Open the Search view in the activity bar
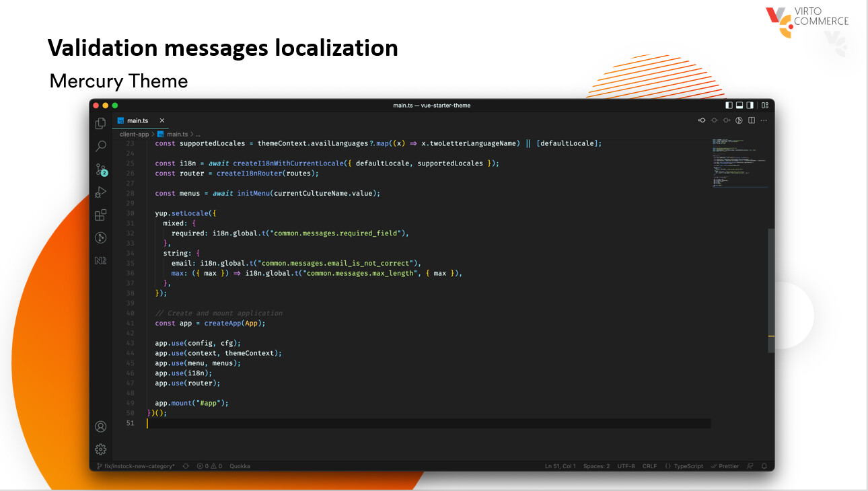Viewport: 868px width, 491px height. [x=100, y=146]
